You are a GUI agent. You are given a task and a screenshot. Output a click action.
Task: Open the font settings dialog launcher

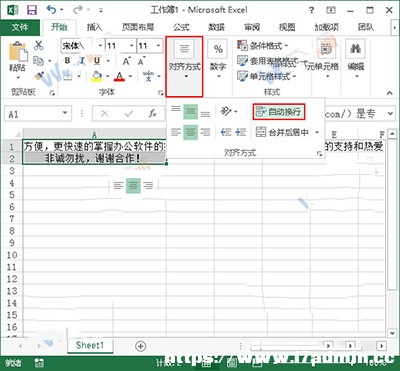pos(160,93)
